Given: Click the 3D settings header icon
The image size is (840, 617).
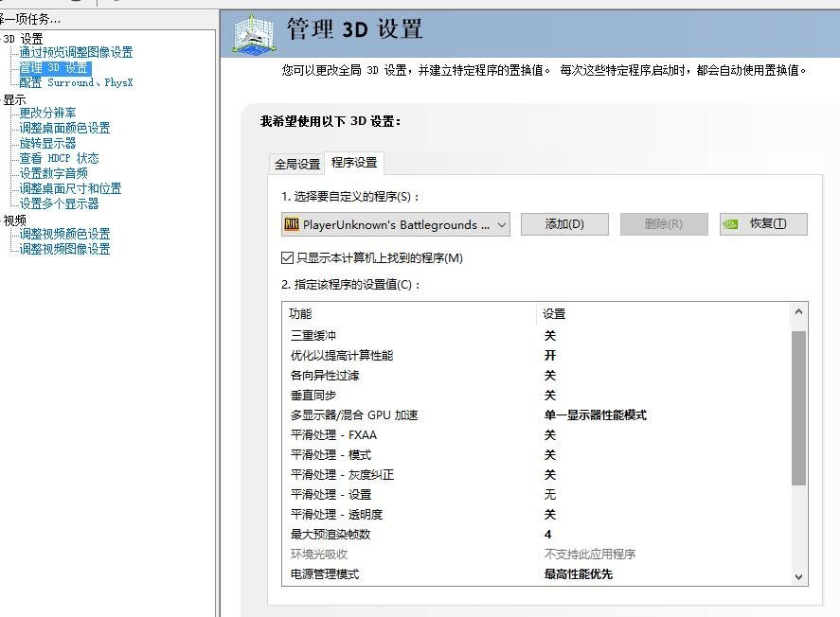Looking at the screenshot, I should (x=255, y=34).
